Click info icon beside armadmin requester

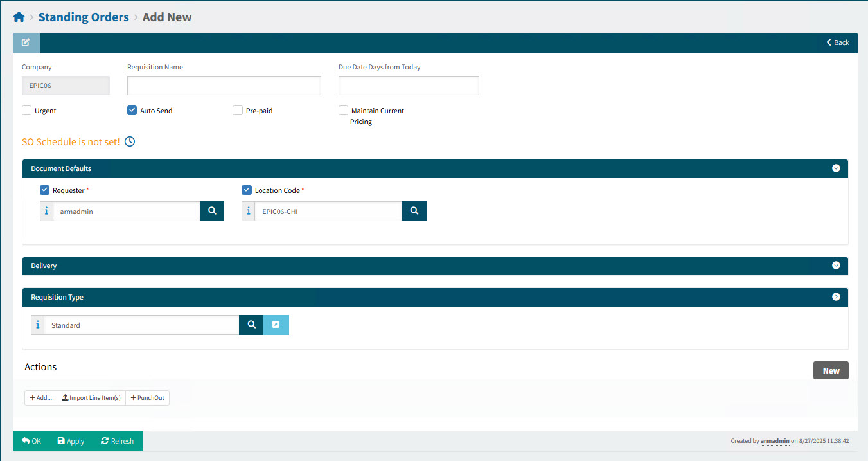46,211
